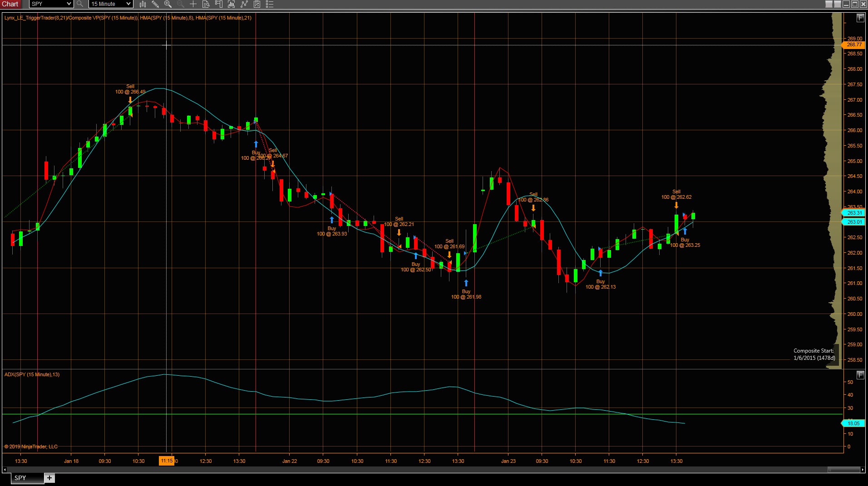The width and height of the screenshot is (868, 486).
Task: Click the 2019 NinjaTrader, LLC copyright text
Action: click(31, 447)
